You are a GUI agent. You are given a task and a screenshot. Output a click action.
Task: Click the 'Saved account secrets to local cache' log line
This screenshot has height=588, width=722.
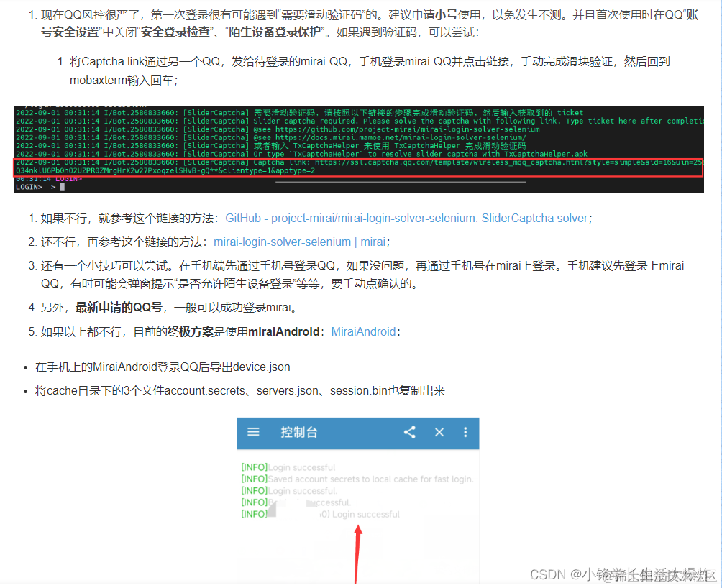point(357,479)
